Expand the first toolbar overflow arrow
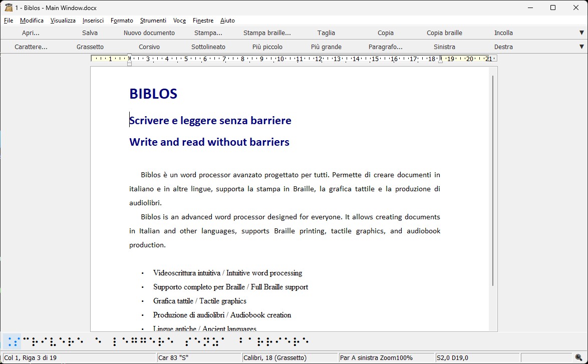Viewport: 588px width, 364px height. pyautogui.click(x=581, y=33)
